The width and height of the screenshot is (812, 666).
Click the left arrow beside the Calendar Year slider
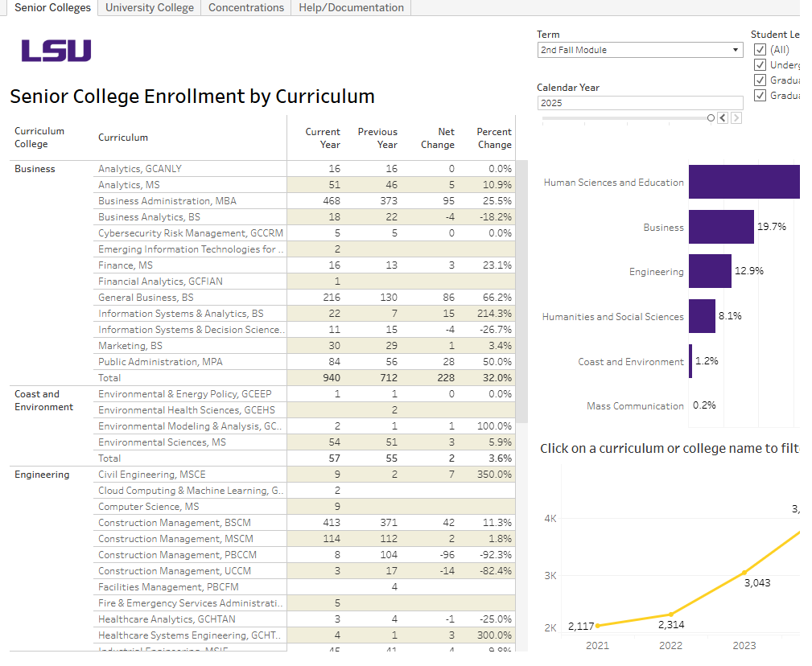pos(722,117)
